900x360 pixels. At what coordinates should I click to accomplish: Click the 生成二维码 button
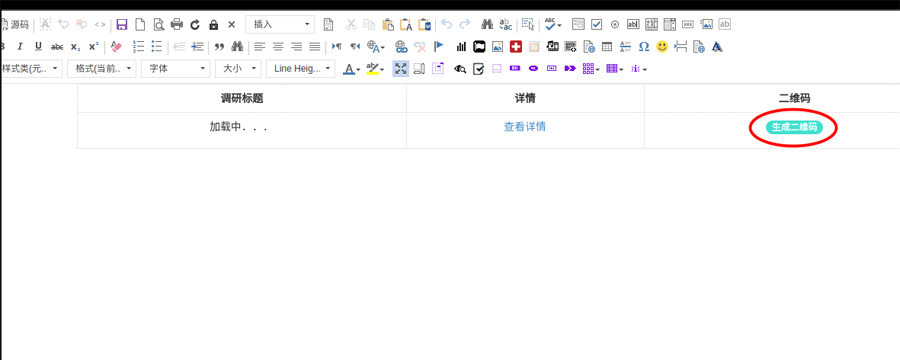pos(794,127)
